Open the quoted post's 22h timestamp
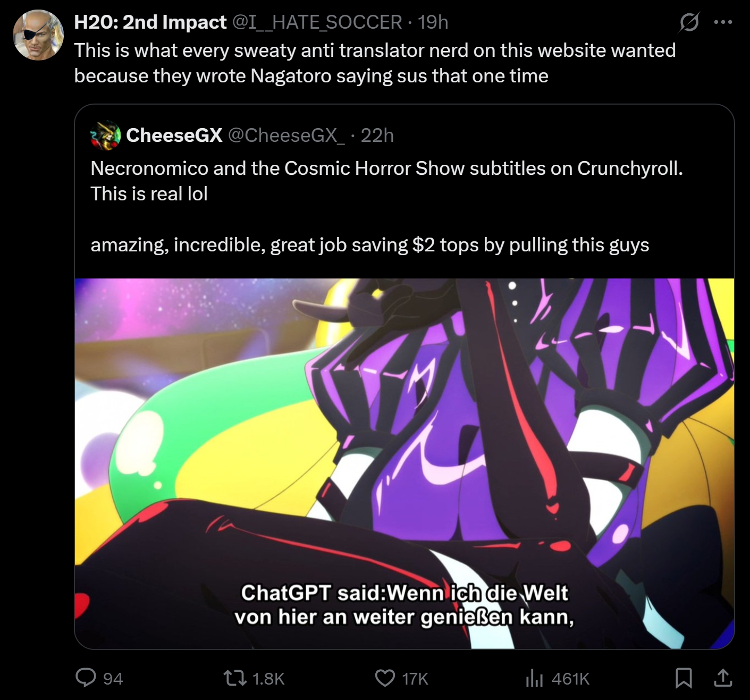Viewport: 750px width, 700px height. (377, 136)
